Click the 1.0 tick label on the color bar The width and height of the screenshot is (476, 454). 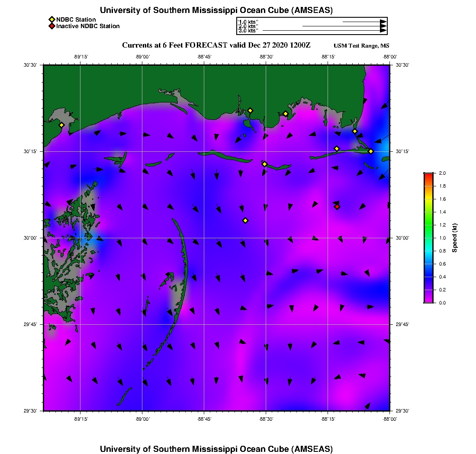pyautogui.click(x=443, y=238)
